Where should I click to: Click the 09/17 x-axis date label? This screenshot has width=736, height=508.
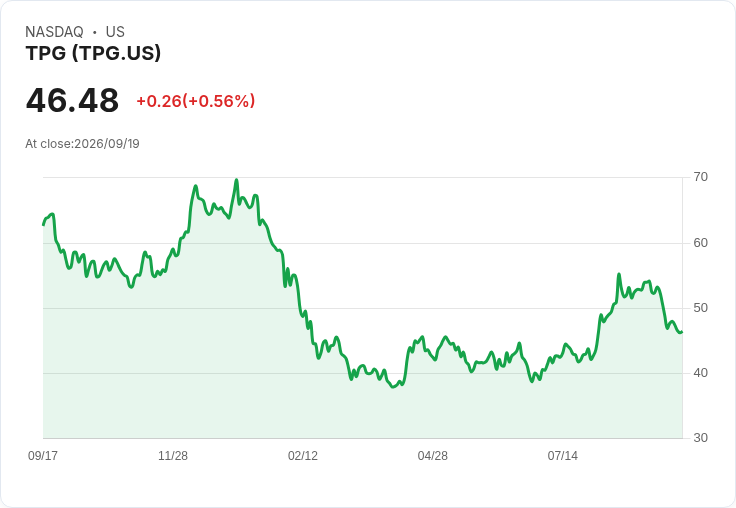click(43, 455)
